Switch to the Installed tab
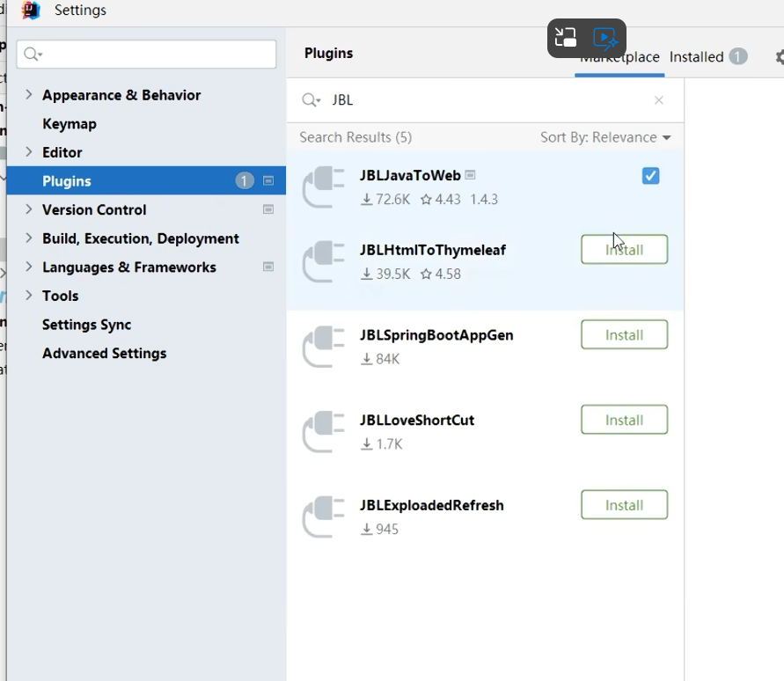This screenshot has width=784, height=681. click(697, 57)
